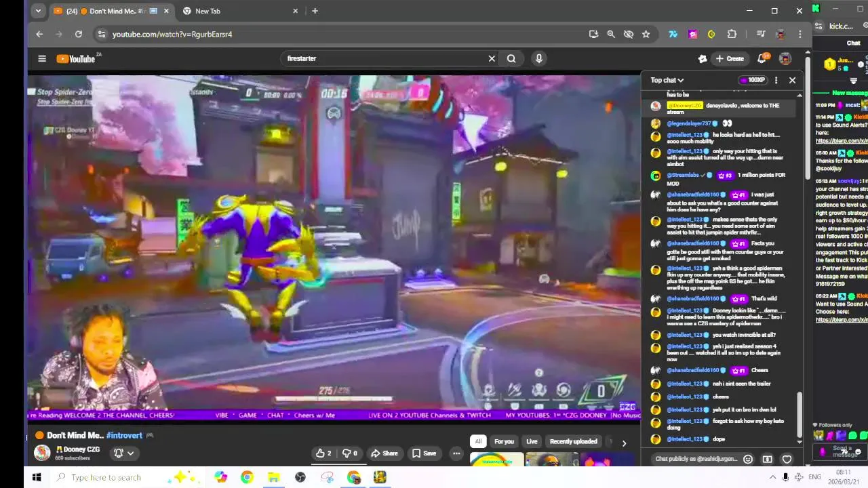
Task: Open a new Chrome tab with plus
Action: pos(315,11)
